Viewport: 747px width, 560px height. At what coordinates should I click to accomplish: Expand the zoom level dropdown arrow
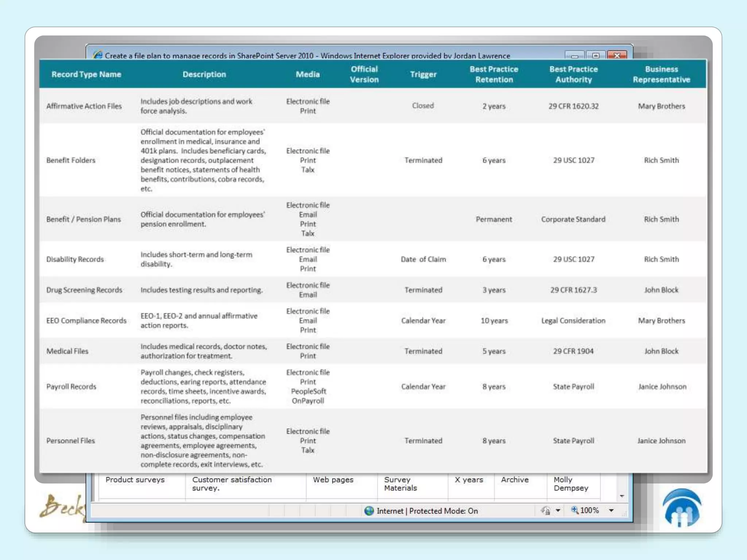coord(611,511)
